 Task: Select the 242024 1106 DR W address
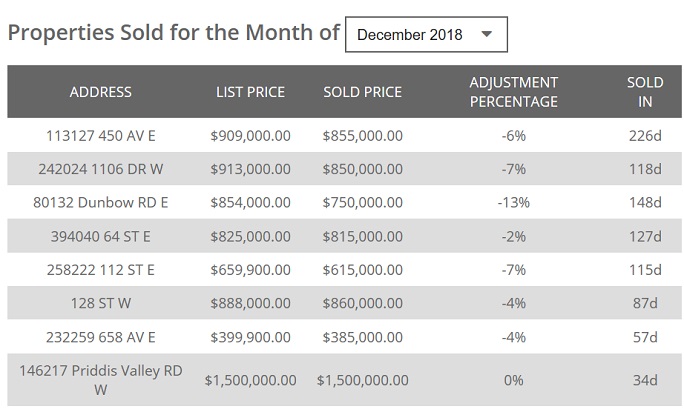pos(101,169)
